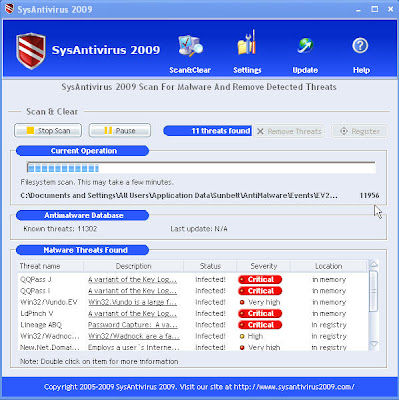
Task: Stop the running scan
Action: 48,131
